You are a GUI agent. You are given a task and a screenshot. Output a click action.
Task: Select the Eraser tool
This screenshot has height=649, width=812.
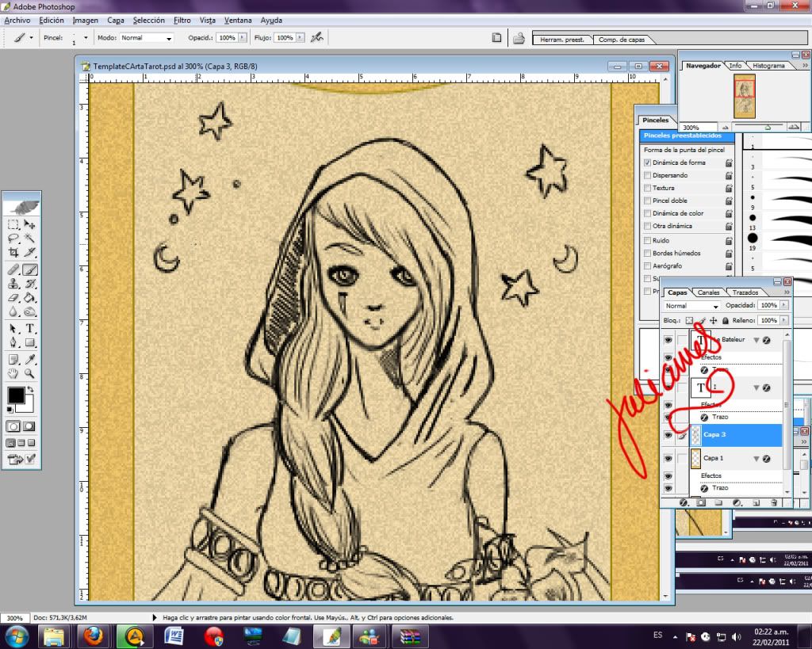click(x=13, y=298)
